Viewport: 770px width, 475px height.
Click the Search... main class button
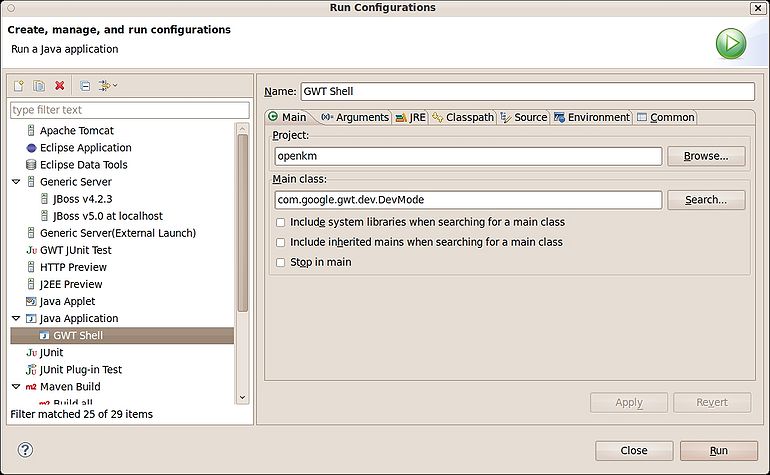point(706,200)
